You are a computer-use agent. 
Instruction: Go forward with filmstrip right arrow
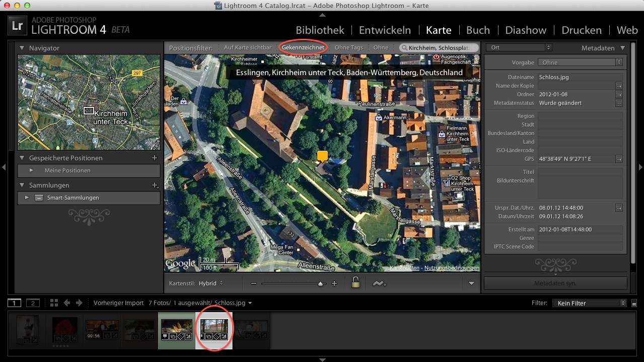point(79,303)
